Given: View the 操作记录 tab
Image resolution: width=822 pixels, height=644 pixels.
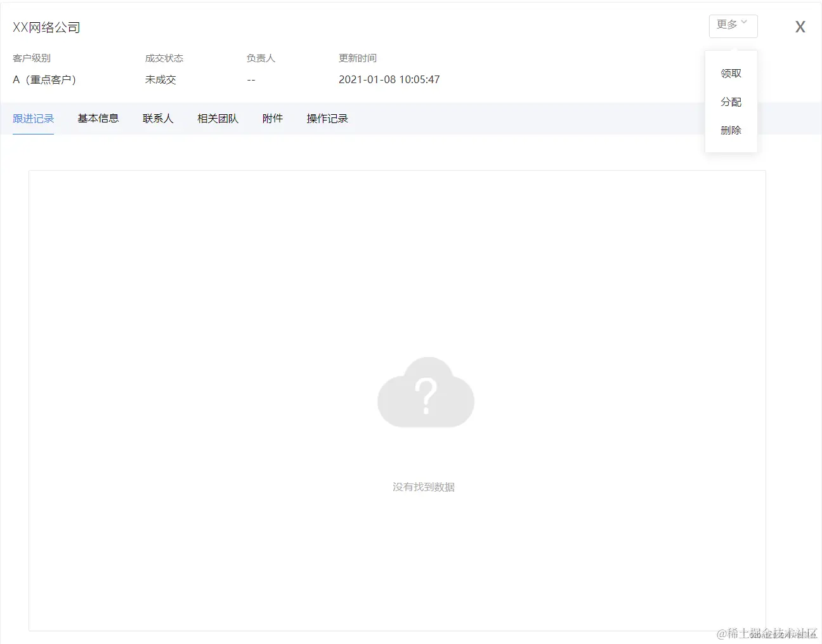Looking at the screenshot, I should click(x=327, y=119).
